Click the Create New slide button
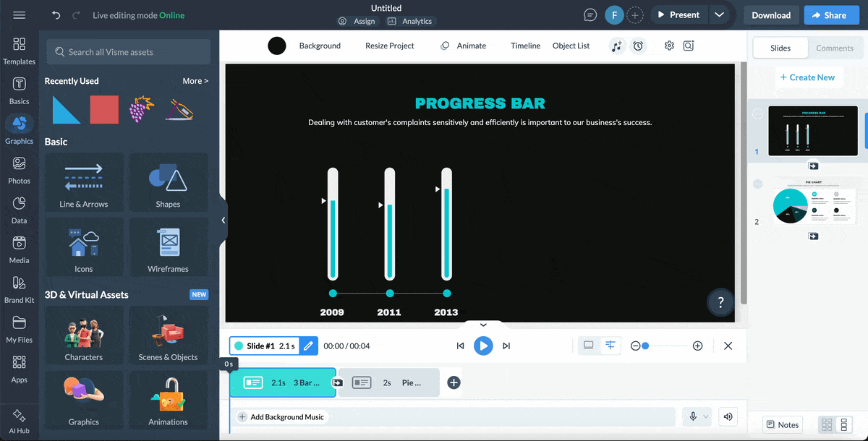868x441 pixels. click(x=809, y=77)
